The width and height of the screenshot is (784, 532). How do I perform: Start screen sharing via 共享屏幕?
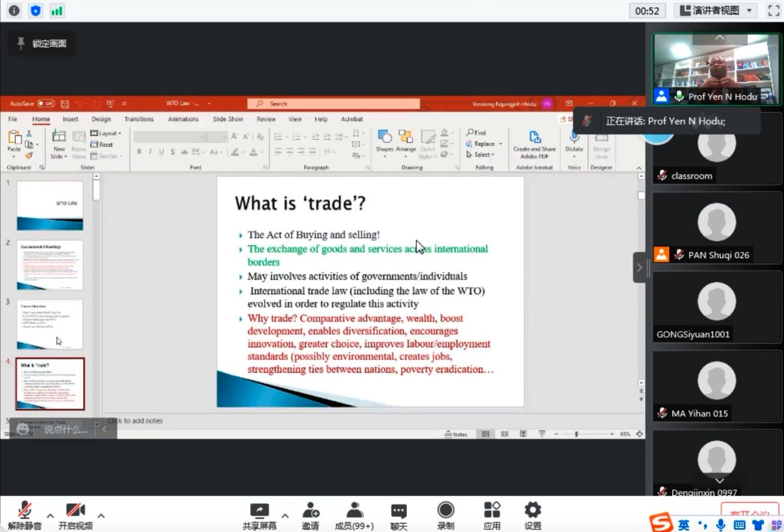260,515
